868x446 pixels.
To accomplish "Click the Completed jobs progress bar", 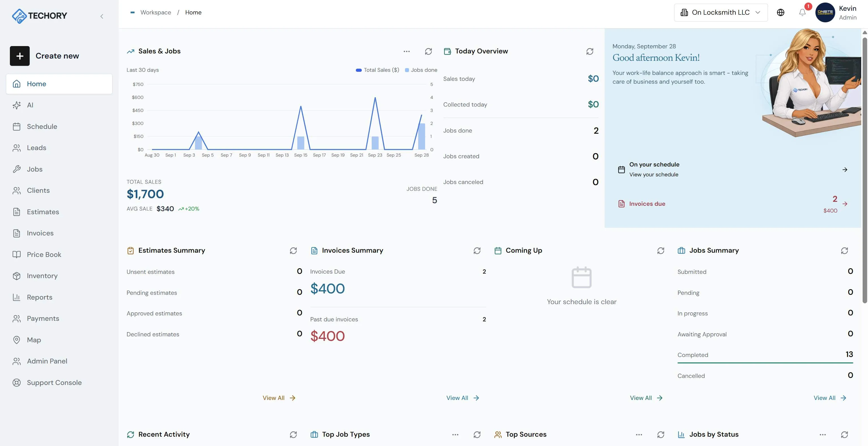I will pyautogui.click(x=765, y=363).
